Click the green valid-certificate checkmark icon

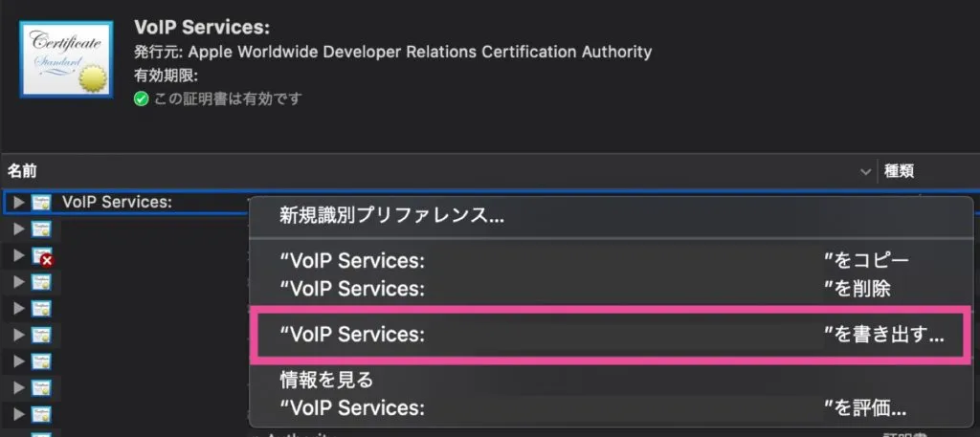(142, 98)
